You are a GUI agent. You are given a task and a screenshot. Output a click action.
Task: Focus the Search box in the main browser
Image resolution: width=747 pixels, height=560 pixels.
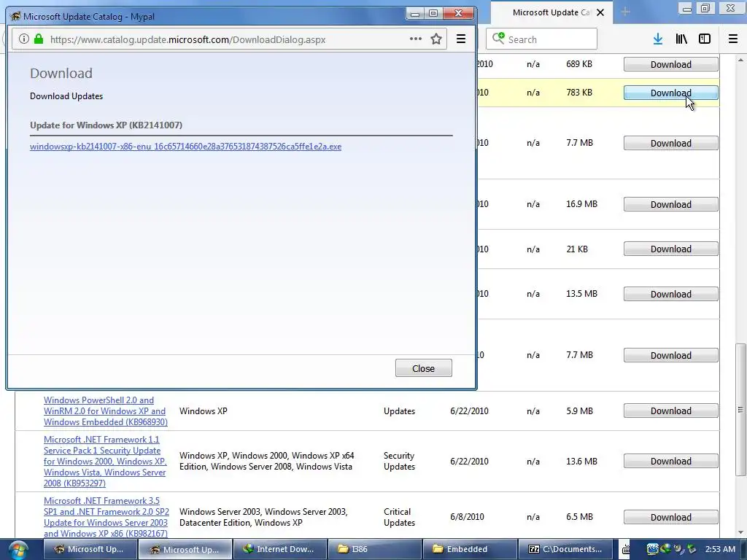coord(541,39)
